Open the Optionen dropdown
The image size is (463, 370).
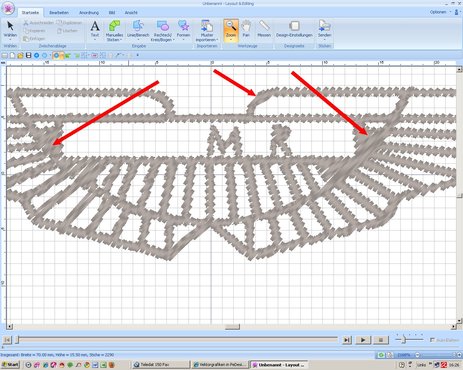tap(440, 12)
